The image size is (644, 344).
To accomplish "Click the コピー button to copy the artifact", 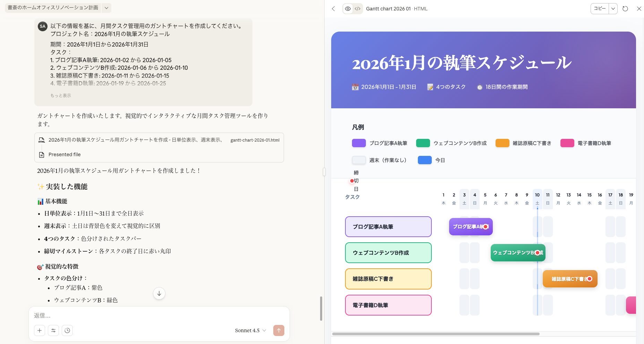I will (600, 9).
